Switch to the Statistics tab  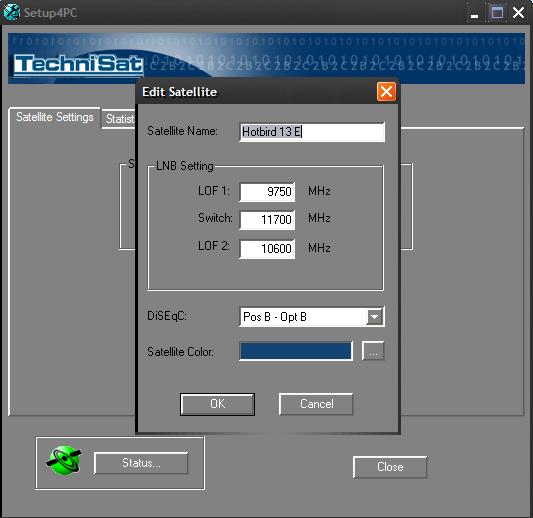(x=119, y=119)
